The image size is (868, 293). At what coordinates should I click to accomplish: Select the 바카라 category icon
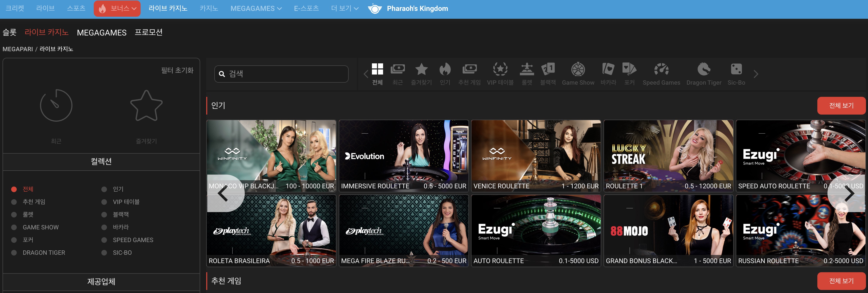608,69
